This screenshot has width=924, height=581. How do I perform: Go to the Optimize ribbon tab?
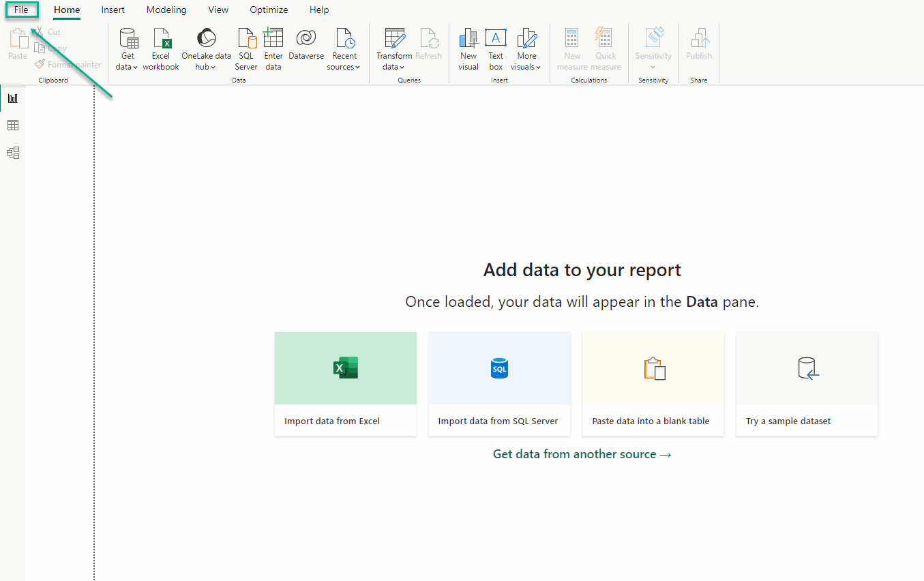click(269, 10)
